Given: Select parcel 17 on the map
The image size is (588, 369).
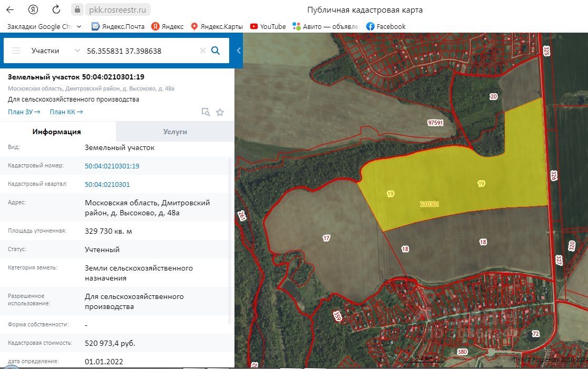Looking at the screenshot, I should (x=326, y=238).
